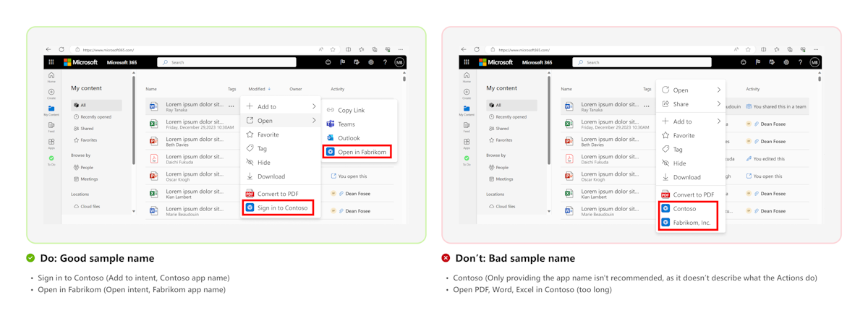Expand the Open submenu chevron in Do example
Viewport: 868px width, 321px height.
click(x=314, y=121)
